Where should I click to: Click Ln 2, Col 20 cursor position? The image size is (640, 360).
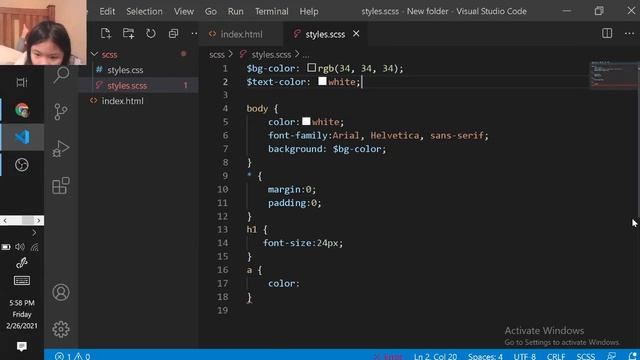(x=435, y=356)
